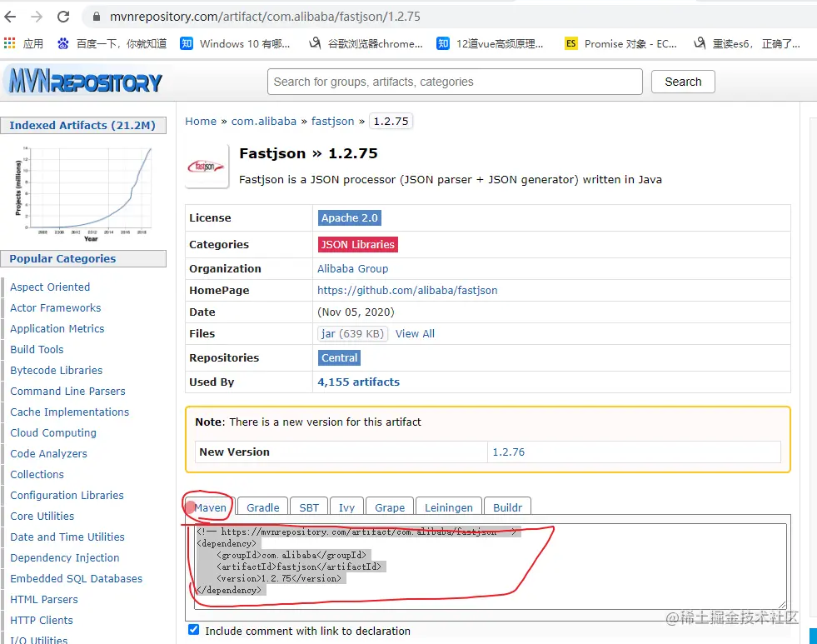Open the Configuration Libraries category
Viewport: 817px width, 644px height.
pyautogui.click(x=67, y=496)
